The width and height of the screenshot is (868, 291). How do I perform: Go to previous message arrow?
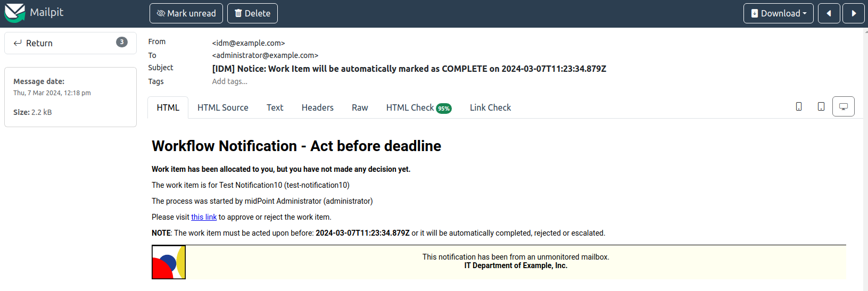(829, 13)
